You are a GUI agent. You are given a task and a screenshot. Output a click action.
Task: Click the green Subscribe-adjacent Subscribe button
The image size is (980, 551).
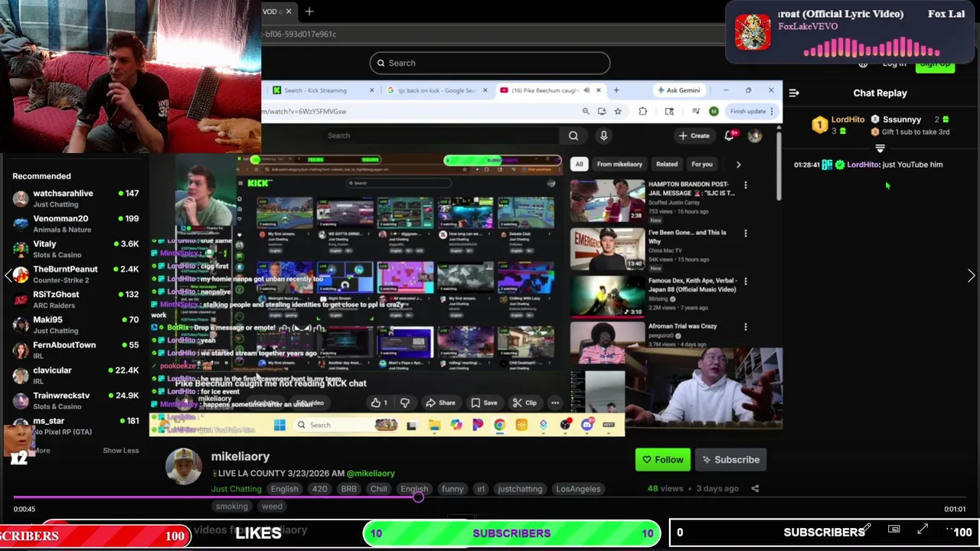coord(730,459)
